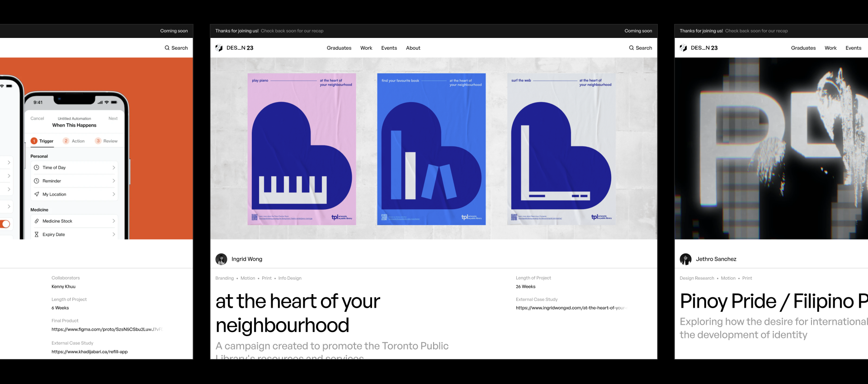
Task: Click the search magnifier icon above the posters
Action: (631, 48)
